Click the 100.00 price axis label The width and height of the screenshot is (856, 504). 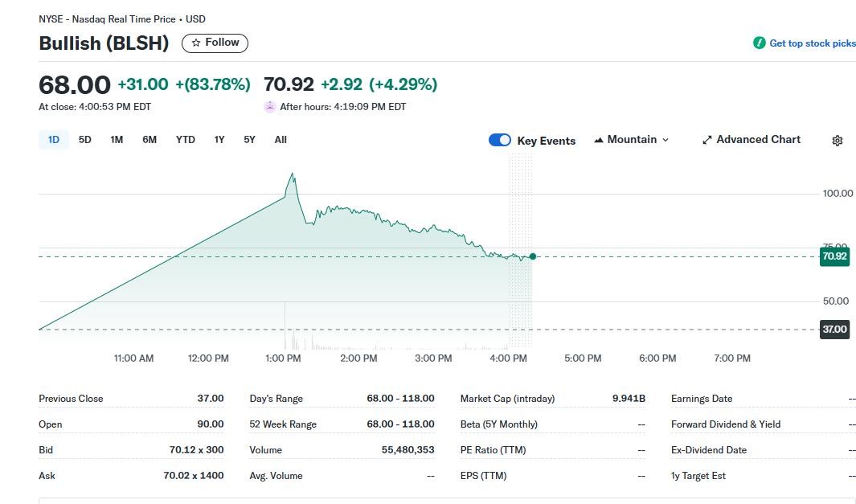pyautogui.click(x=838, y=193)
